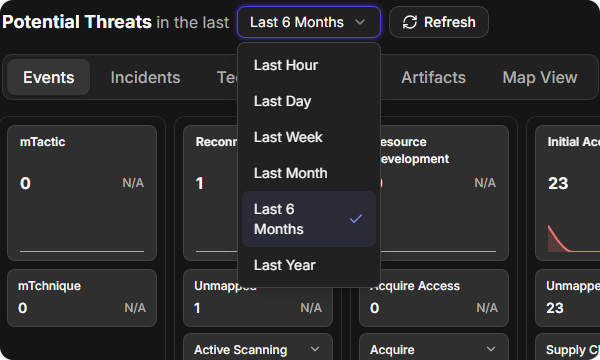600x360 pixels.
Task: Open the Last 6 Months time range dropdown
Action: [x=309, y=22]
